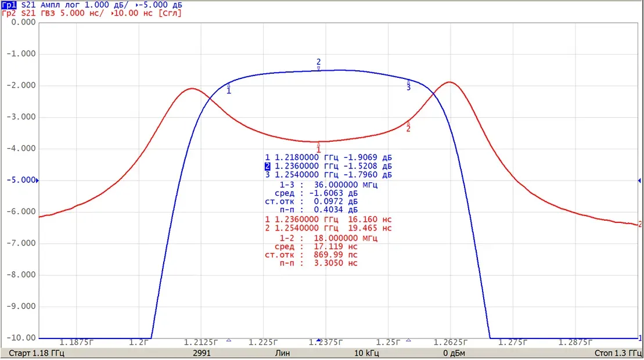Click the blue reference level triangle beside -5.000

tap(37, 180)
